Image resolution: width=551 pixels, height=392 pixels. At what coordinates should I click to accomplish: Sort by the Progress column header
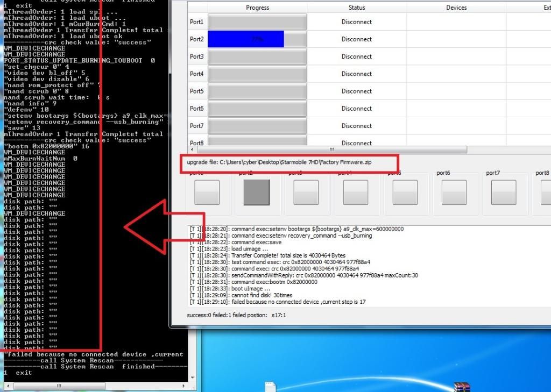[x=257, y=8]
